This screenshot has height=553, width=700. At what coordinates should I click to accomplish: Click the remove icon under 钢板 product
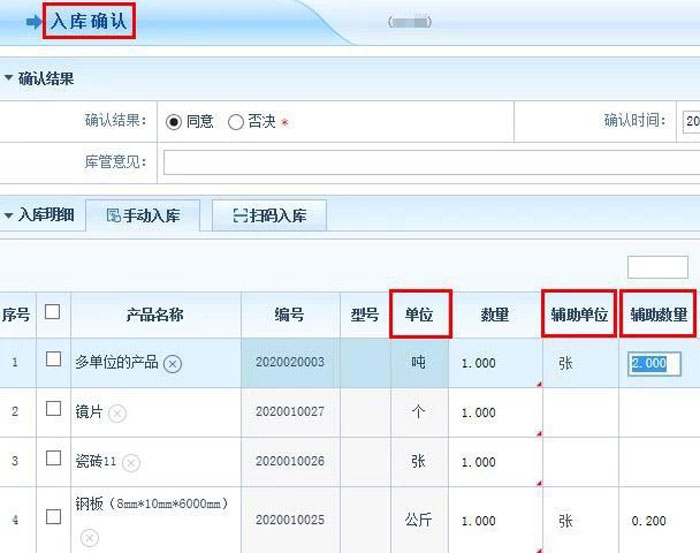pos(89,539)
